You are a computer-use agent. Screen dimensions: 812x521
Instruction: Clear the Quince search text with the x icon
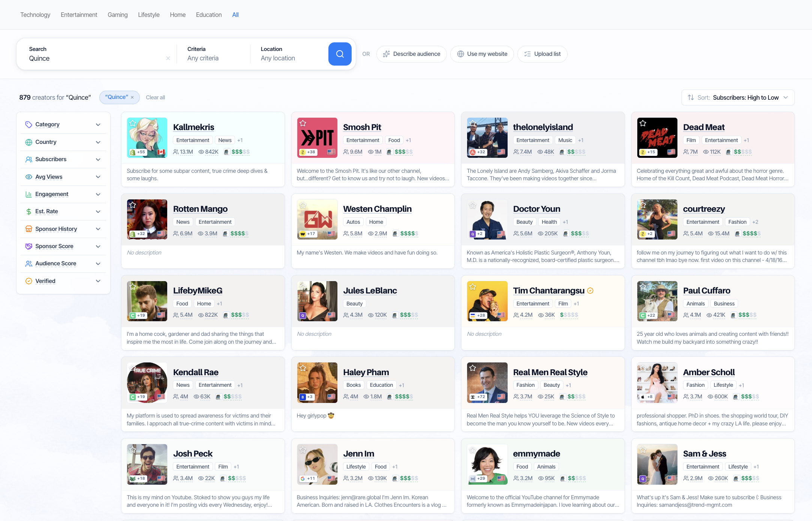click(168, 58)
